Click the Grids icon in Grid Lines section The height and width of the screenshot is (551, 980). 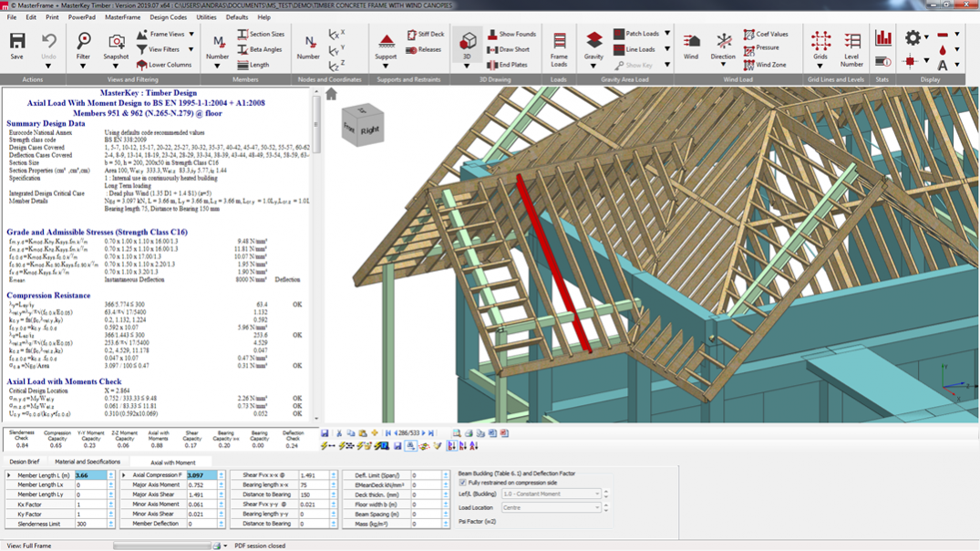pos(820,42)
